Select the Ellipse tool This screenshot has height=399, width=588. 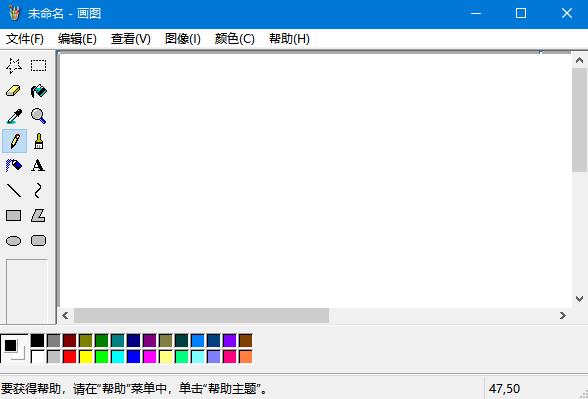(x=14, y=240)
